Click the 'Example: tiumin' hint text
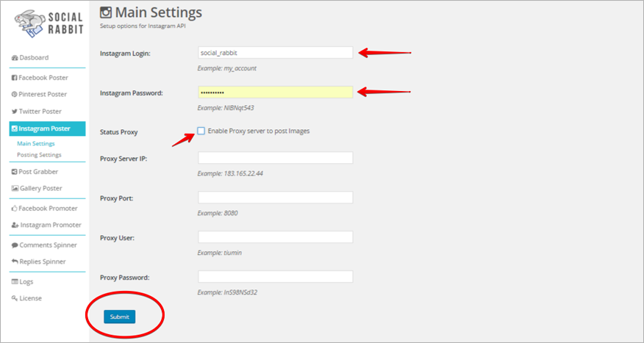This screenshot has height=343, width=644. [x=220, y=253]
